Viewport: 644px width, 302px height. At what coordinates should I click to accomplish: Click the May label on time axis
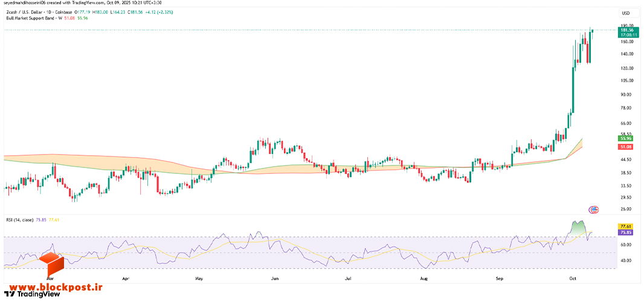point(199,278)
